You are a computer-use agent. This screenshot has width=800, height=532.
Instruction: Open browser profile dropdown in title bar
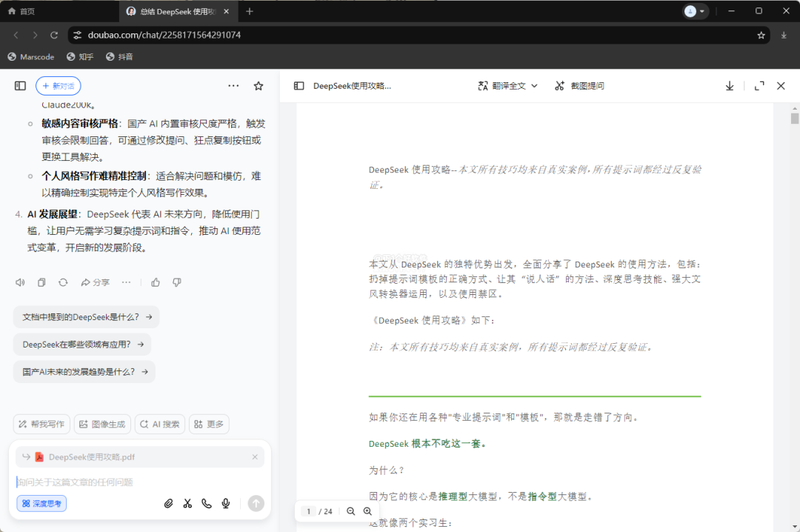coord(695,11)
